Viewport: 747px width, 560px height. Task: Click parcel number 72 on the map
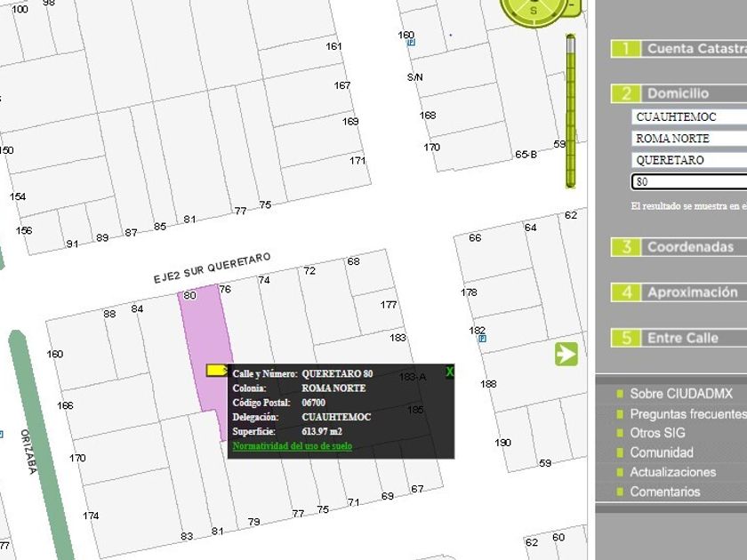tap(309, 271)
